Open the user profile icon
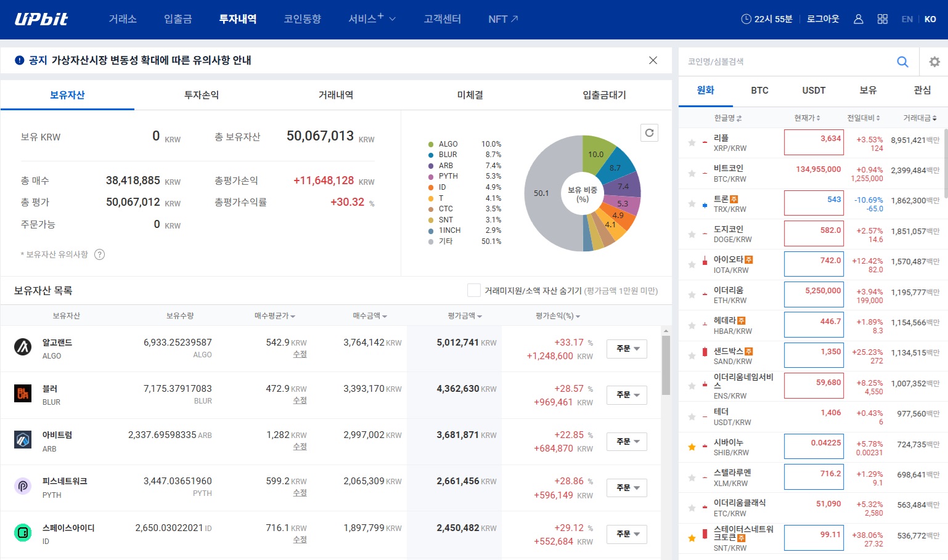This screenshot has height=560, width=948. (x=858, y=19)
